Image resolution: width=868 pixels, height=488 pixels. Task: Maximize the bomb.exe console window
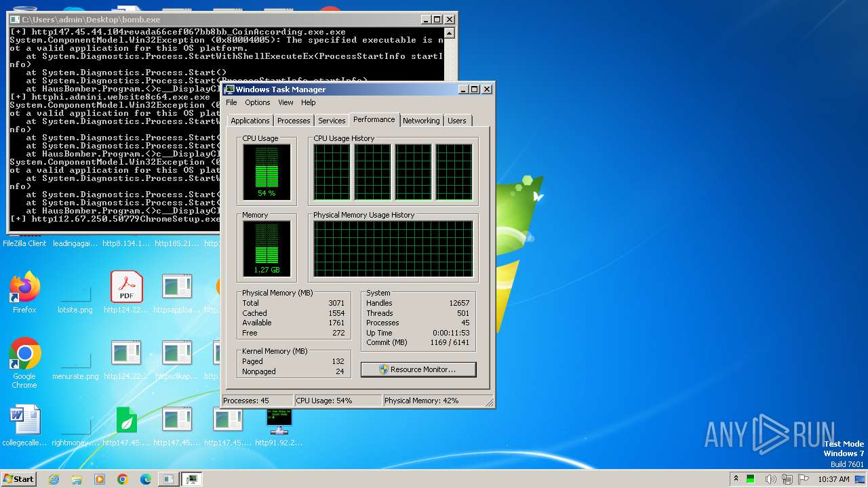tap(437, 20)
